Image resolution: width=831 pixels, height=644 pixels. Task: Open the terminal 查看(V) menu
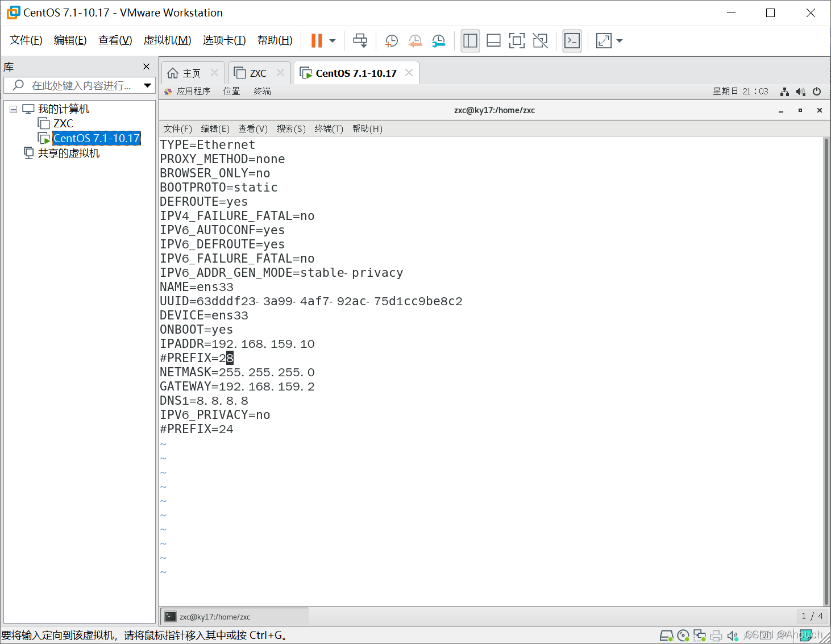tap(253, 129)
